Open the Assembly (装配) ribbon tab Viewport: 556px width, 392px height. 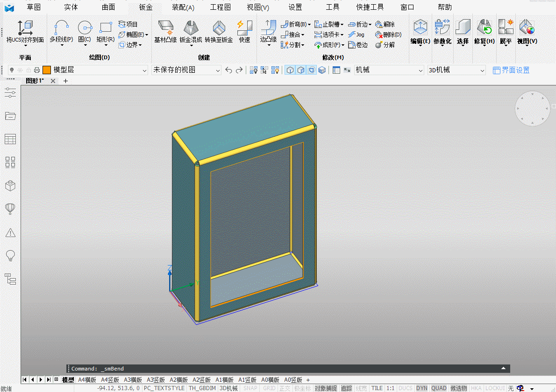click(183, 7)
